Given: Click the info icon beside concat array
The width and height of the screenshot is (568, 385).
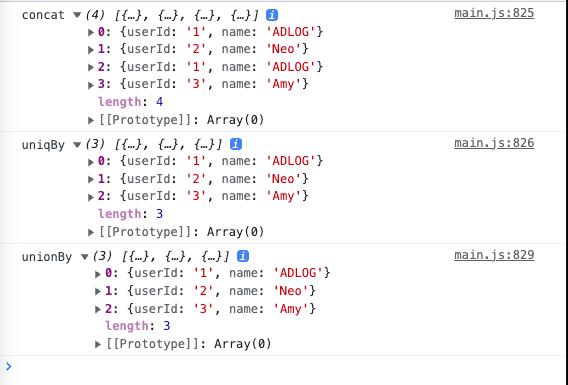Looking at the screenshot, I should pyautogui.click(x=272, y=15).
